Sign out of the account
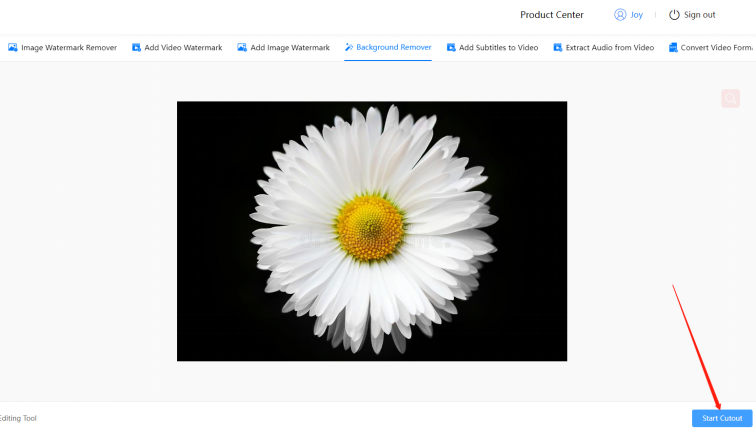Image resolution: width=756 pixels, height=433 pixels. click(x=699, y=15)
